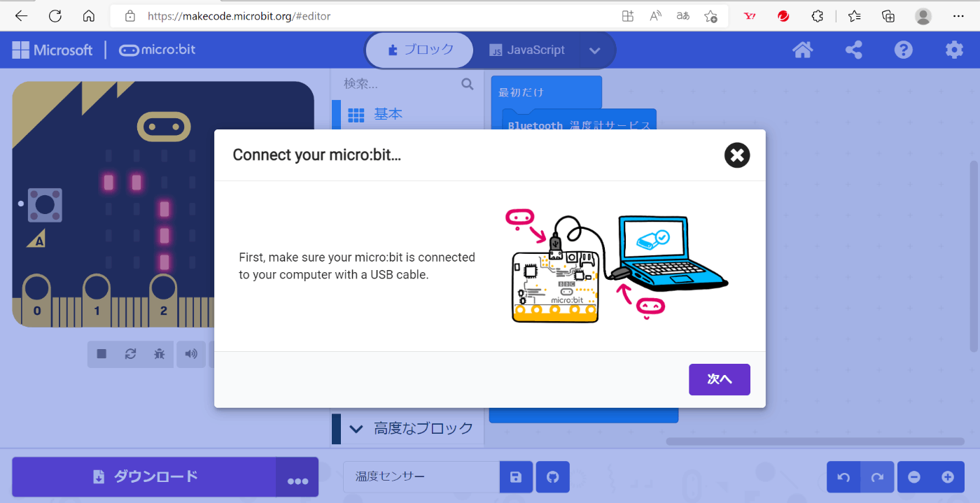Open browser settings and more menu
The height and width of the screenshot is (503, 980).
pos(958,15)
